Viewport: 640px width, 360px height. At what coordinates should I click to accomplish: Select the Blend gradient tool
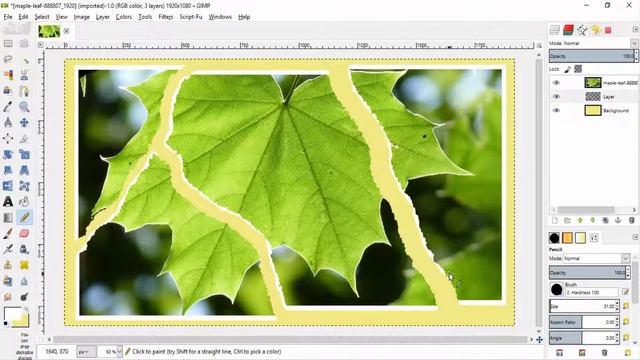(x=8, y=218)
